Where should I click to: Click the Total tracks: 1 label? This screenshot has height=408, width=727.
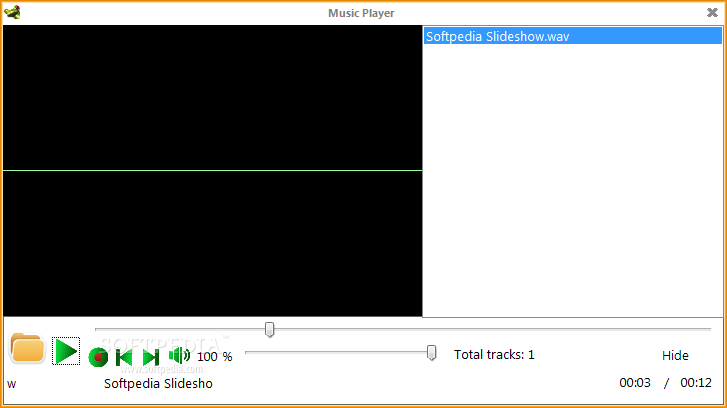[494, 355]
